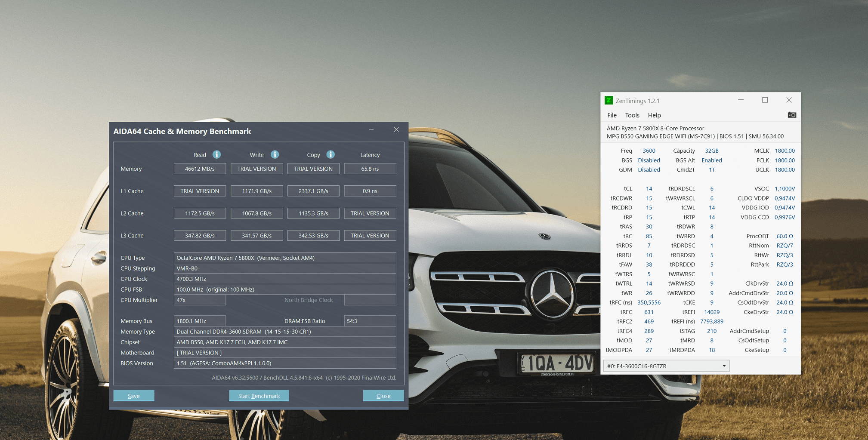Expand the F4-3600C16-8GTZR module dropdown
Screen dimensions: 868x440
[666, 366]
